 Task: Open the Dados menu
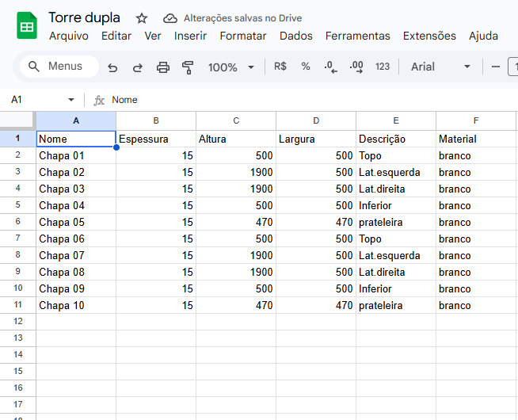point(295,36)
